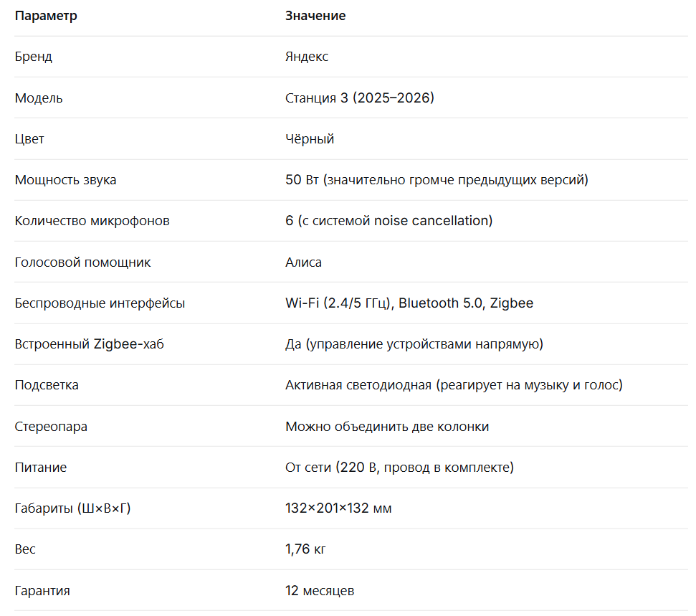The image size is (696, 616).
Task: Click the '12 месяцев' warranty value
Action: [320, 591]
